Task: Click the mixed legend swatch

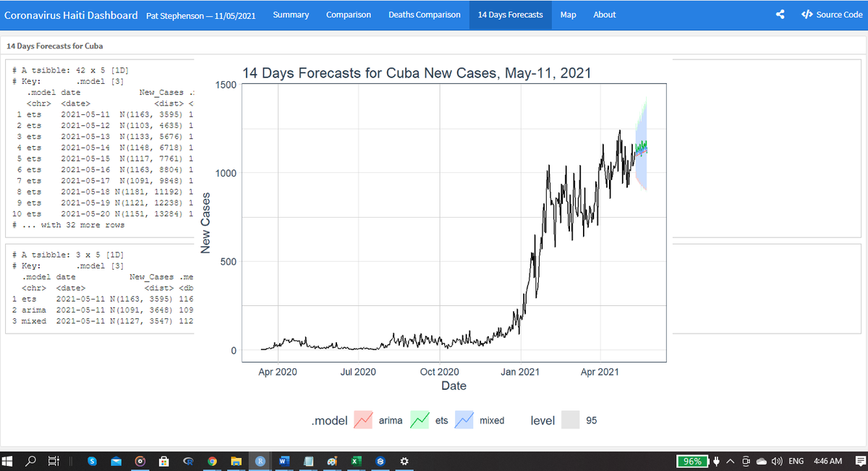Action: click(x=464, y=420)
